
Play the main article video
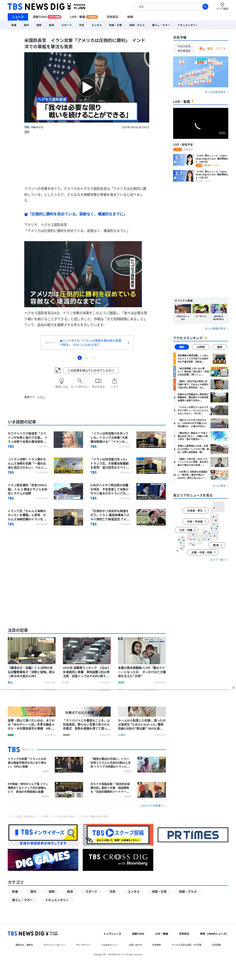click(87, 87)
